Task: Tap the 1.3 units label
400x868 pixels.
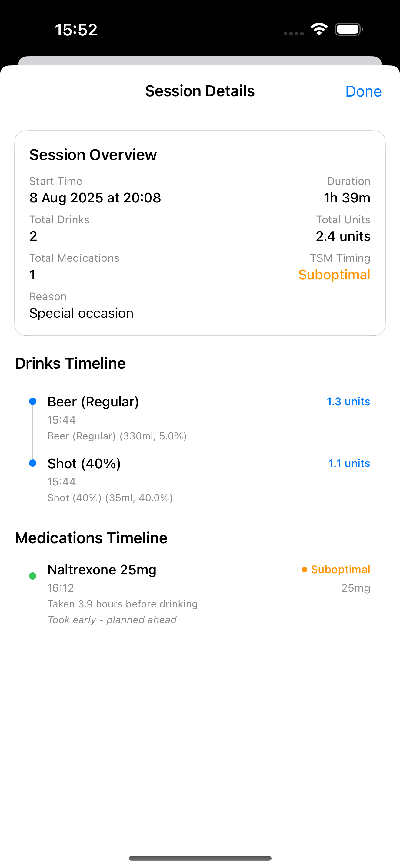Action: [348, 402]
